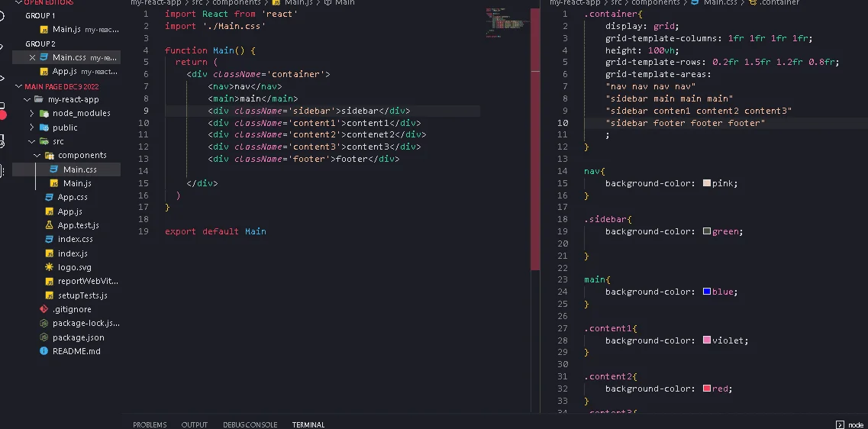
Task: Click the CSS icon next to index.css
Action: point(50,239)
